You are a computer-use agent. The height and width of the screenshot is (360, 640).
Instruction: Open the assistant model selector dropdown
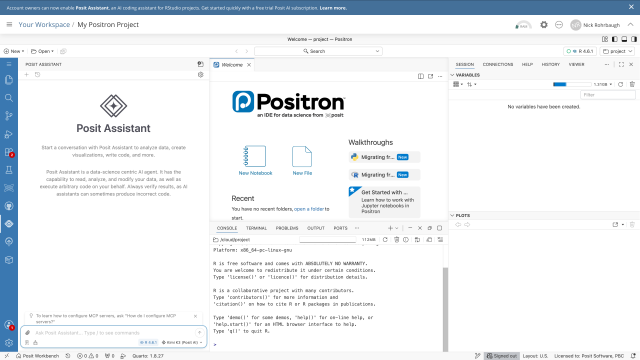[x=182, y=342]
